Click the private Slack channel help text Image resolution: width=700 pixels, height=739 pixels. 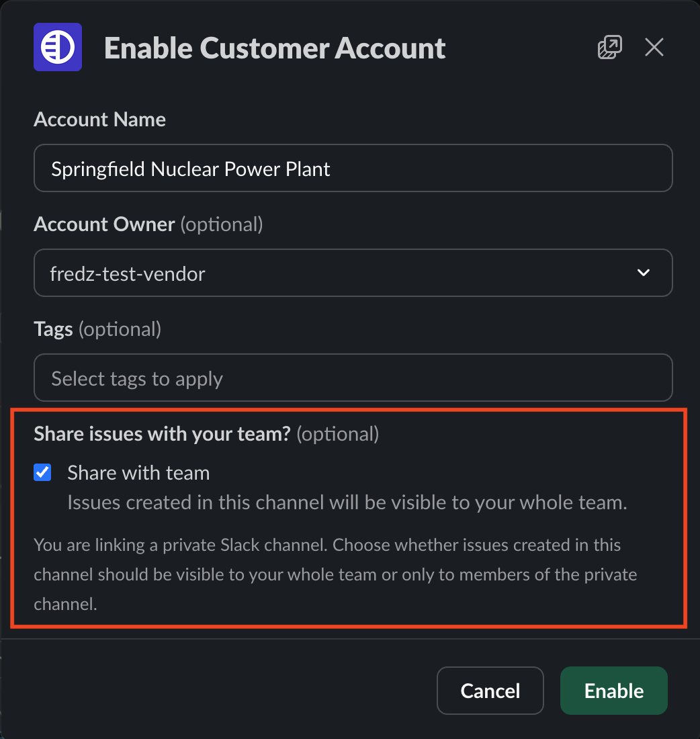click(x=336, y=574)
